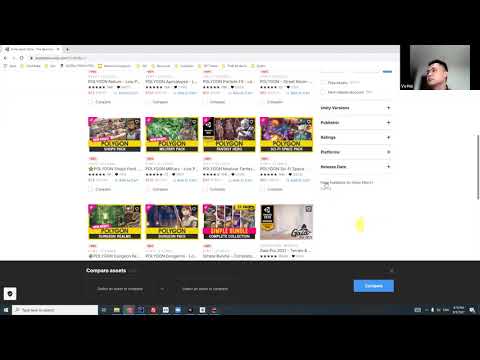Open POLYGON Apocalypse asset title link
Screen dimensions: 480x360
[x=171, y=82]
